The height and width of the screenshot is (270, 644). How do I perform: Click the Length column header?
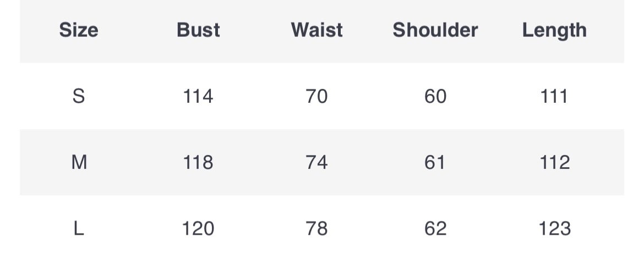pyautogui.click(x=554, y=31)
